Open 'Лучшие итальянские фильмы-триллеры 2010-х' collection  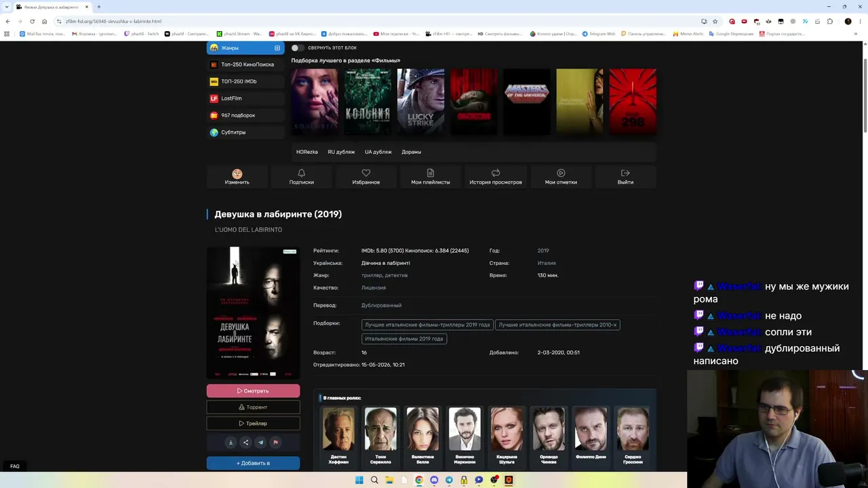point(557,325)
